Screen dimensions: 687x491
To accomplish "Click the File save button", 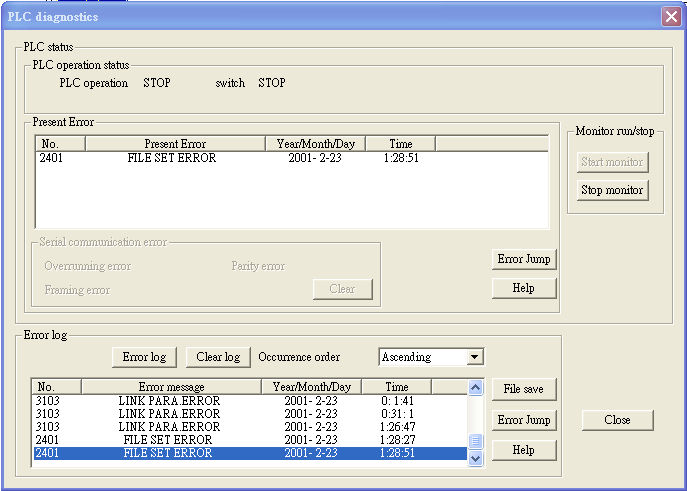I will 524,389.
